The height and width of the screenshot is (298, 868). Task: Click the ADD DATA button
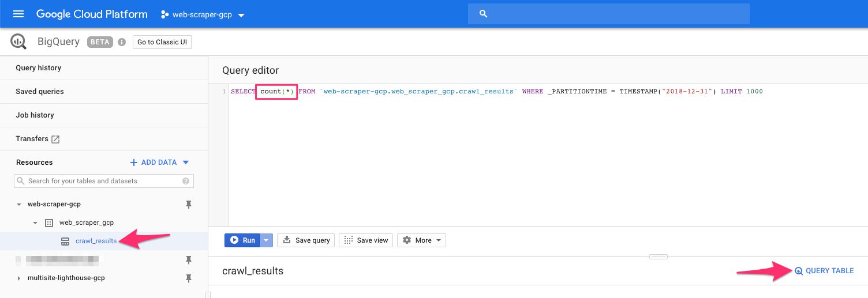(x=160, y=163)
